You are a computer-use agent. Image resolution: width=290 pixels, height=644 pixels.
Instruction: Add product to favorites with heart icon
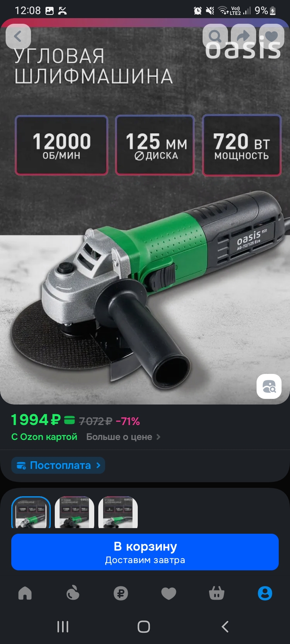pyautogui.click(x=271, y=37)
